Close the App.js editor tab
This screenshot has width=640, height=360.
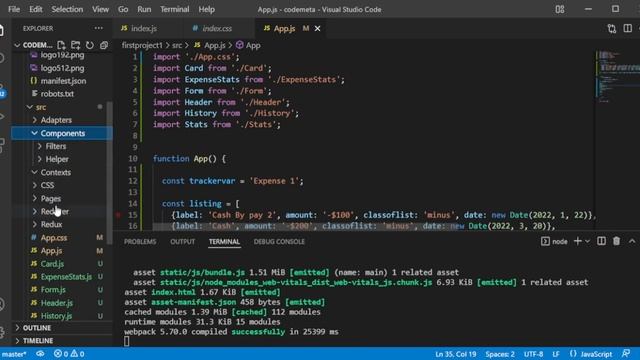pos(317,29)
